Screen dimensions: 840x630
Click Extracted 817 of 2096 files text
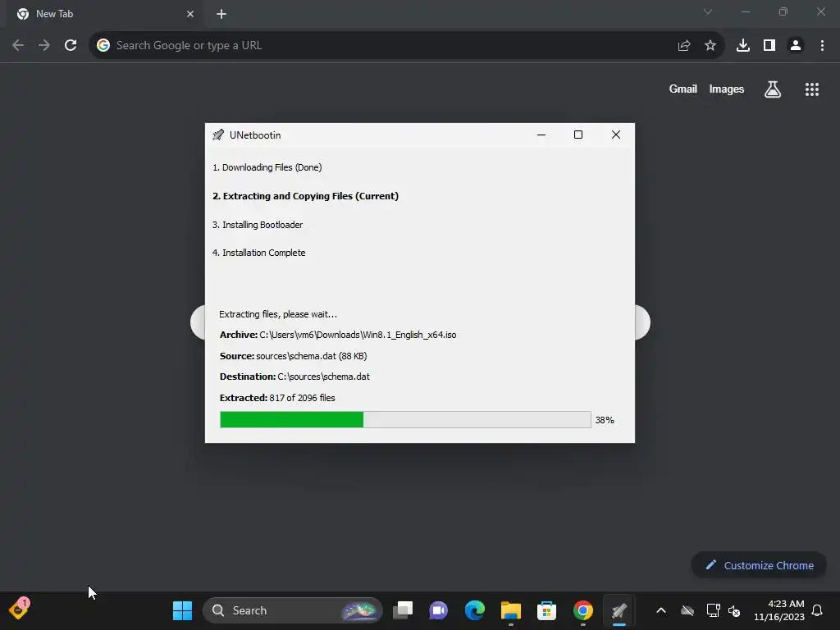[277, 398]
